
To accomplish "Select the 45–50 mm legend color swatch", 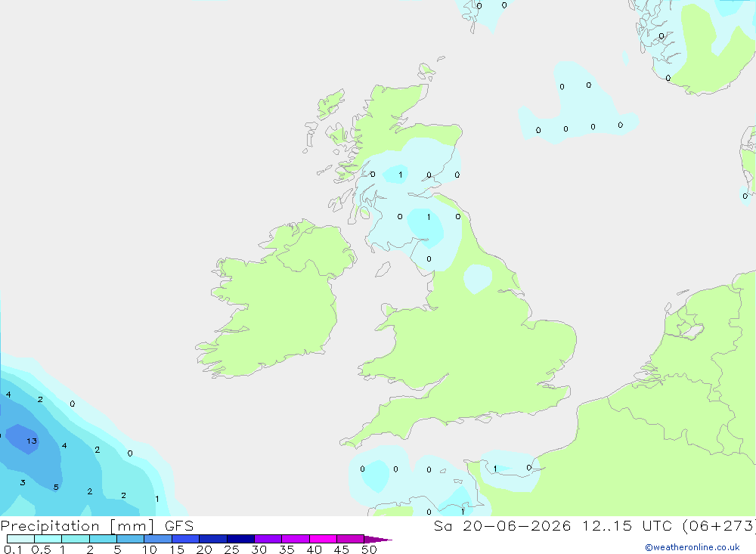I will coord(351,539).
